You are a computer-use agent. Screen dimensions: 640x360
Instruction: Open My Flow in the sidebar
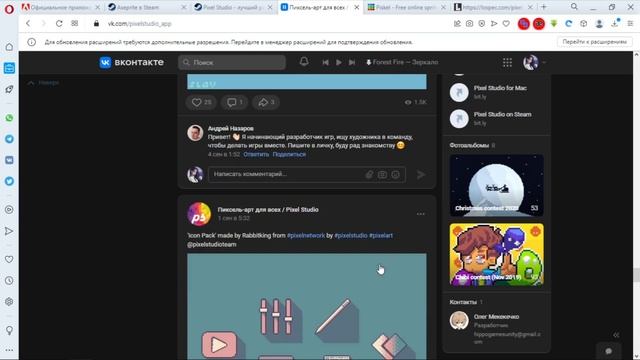coord(9,231)
